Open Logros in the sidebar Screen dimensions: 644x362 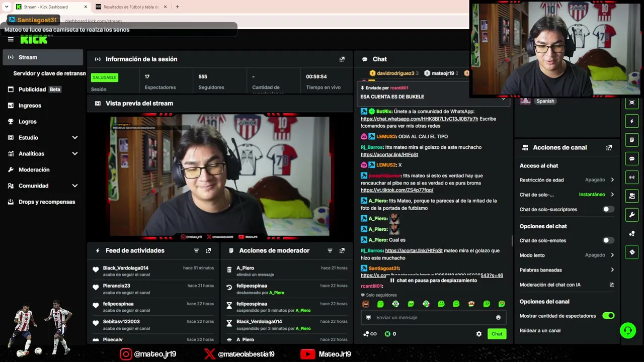(x=43, y=122)
